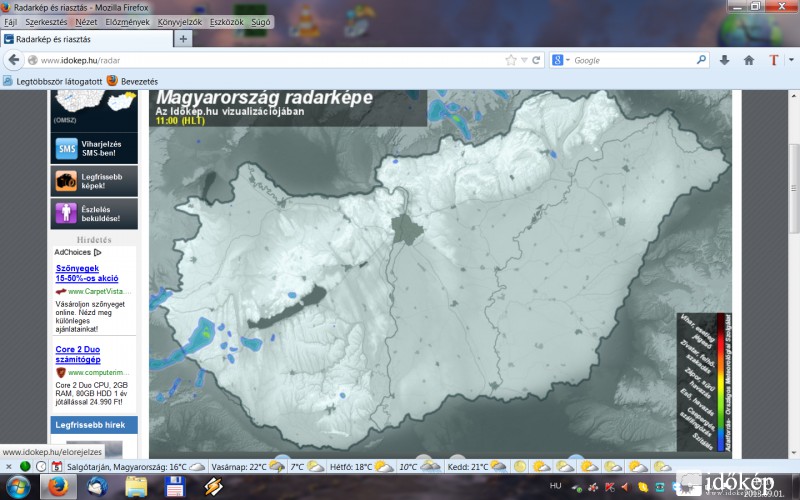Go back with the browser back arrow
This screenshot has width=800, height=500.
point(14,60)
